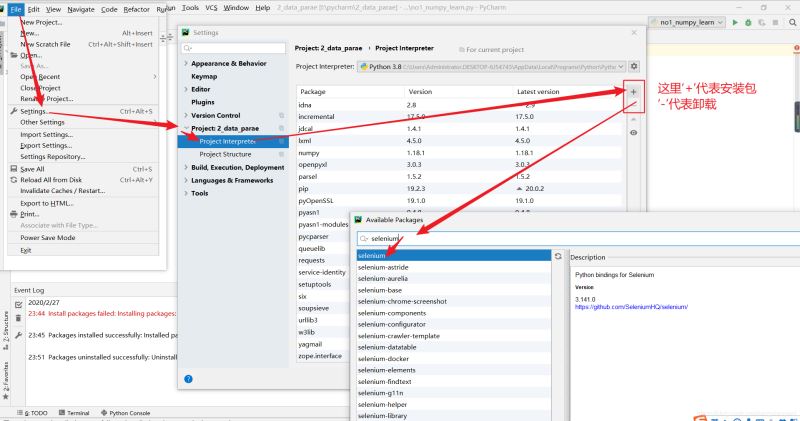Open the Refactor menu in the menu bar
This screenshot has height=421, width=800.
coord(136,7)
